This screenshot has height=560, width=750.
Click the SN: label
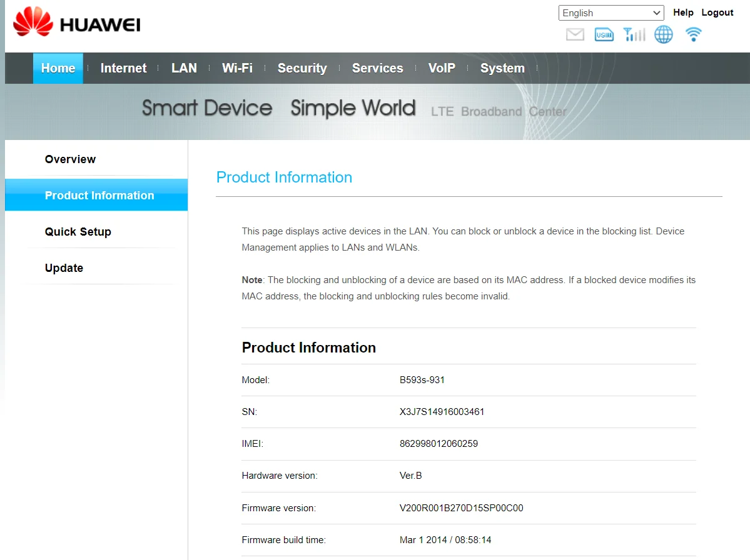click(249, 412)
